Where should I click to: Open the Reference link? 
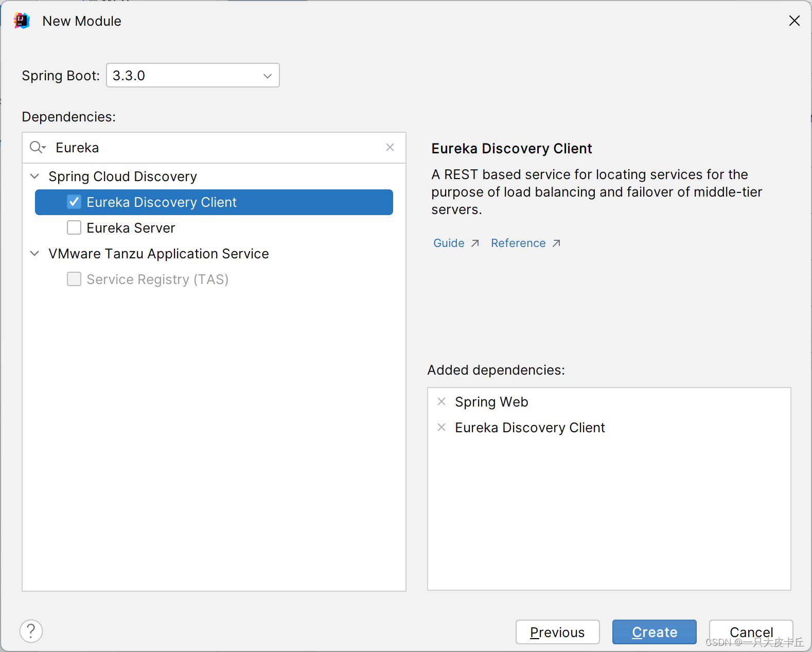pyautogui.click(x=525, y=243)
